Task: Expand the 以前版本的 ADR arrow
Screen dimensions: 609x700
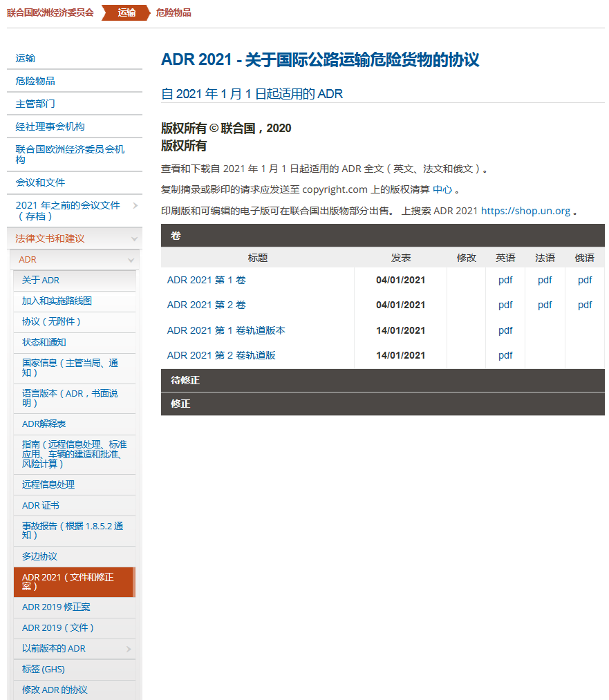Action: [129, 649]
